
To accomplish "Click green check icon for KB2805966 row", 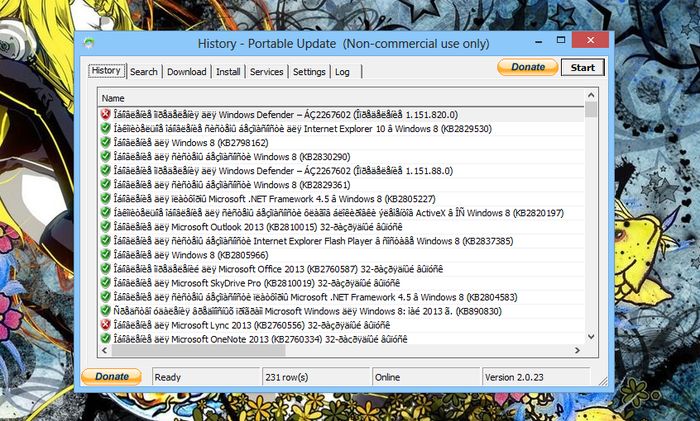I will pos(105,255).
